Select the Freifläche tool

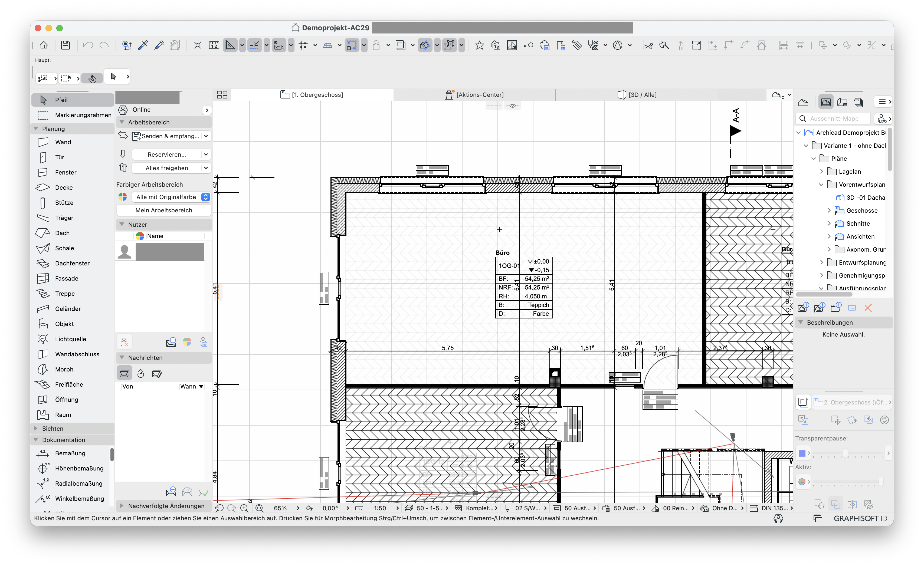click(x=73, y=384)
